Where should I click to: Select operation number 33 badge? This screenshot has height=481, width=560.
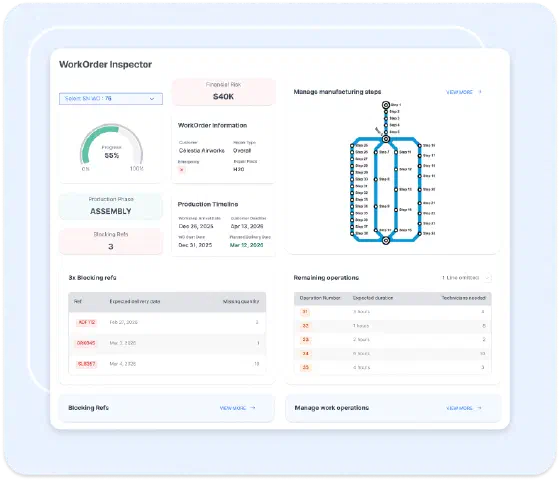pyautogui.click(x=306, y=340)
